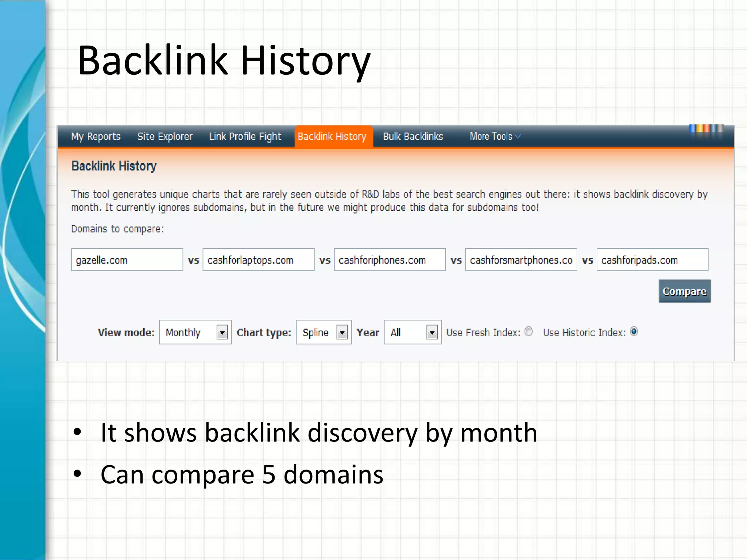This screenshot has width=747, height=560.
Task: Click the 'Year' label text
Action: point(368,332)
